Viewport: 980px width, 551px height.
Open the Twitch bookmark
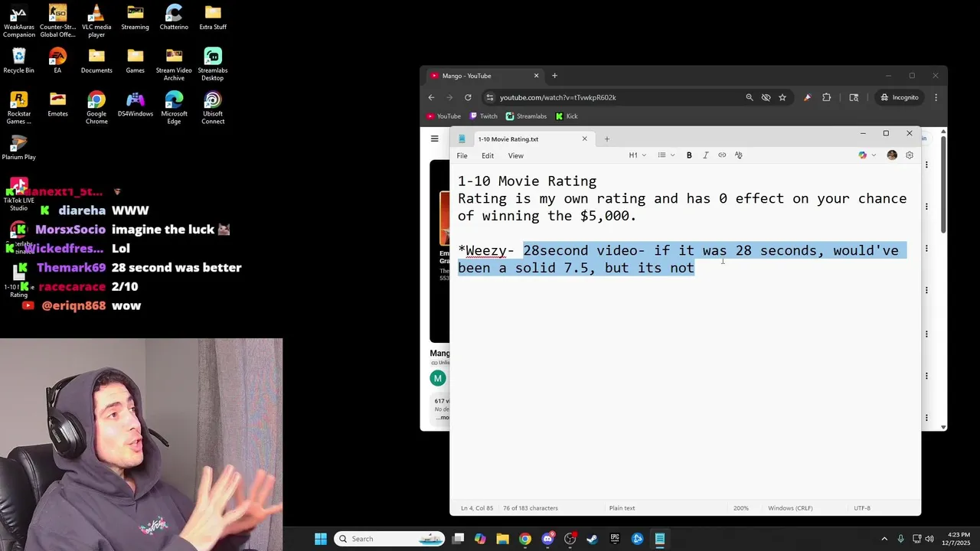click(483, 116)
